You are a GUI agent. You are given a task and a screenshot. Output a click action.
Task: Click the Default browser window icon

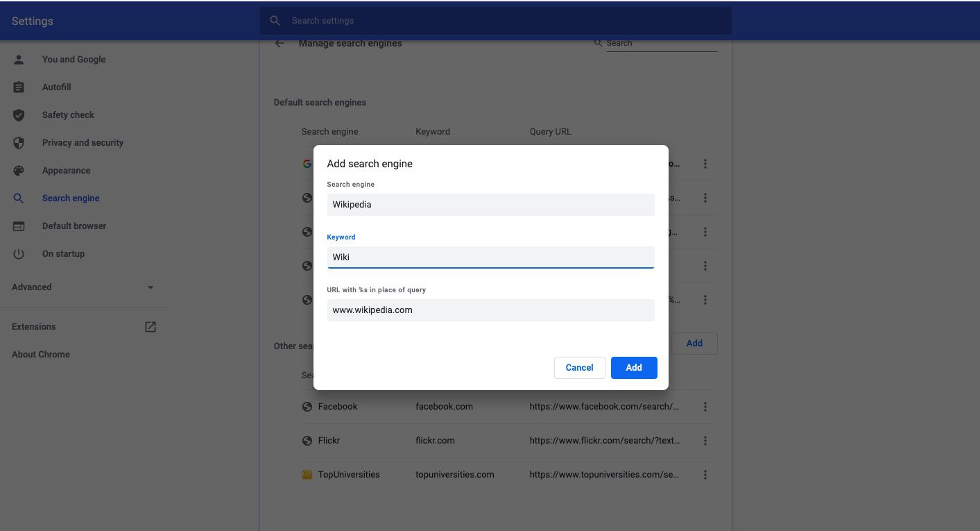pyautogui.click(x=19, y=226)
